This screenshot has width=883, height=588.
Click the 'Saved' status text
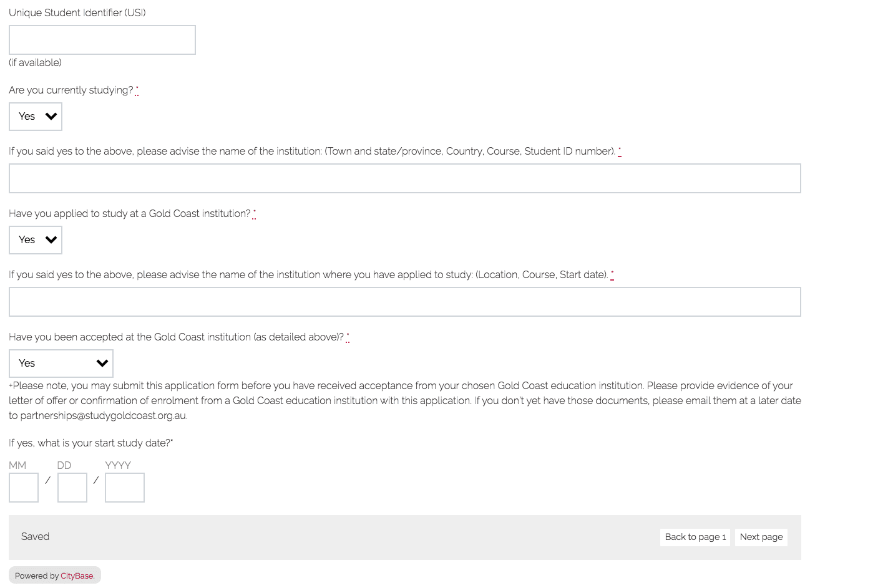point(35,537)
